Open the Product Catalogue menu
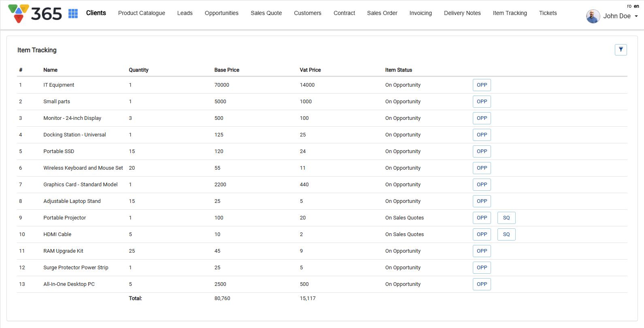The image size is (644, 328). coord(141,13)
